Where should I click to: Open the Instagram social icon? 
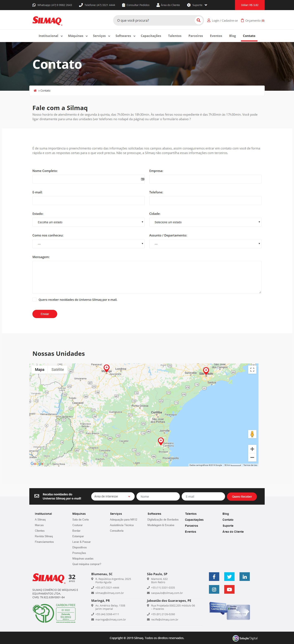214,589
